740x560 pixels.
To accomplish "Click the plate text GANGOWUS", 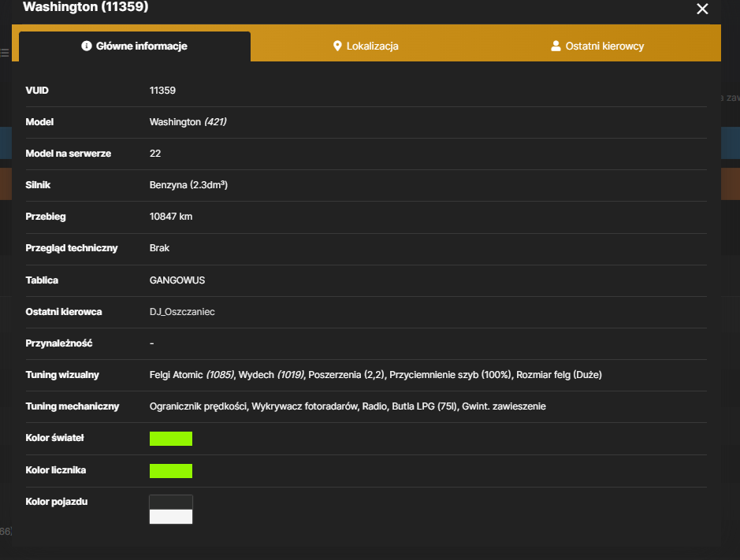I will tap(177, 280).
